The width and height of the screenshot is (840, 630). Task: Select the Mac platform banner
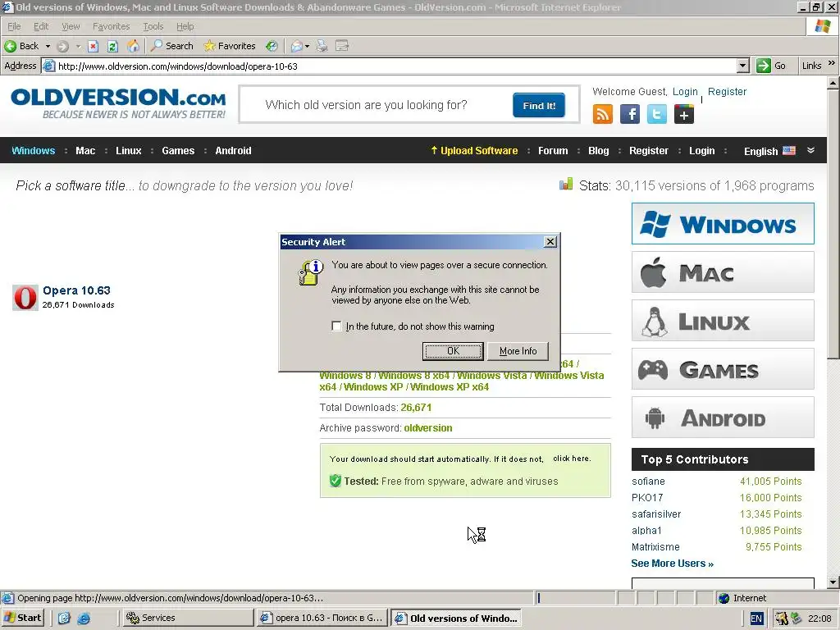723,272
